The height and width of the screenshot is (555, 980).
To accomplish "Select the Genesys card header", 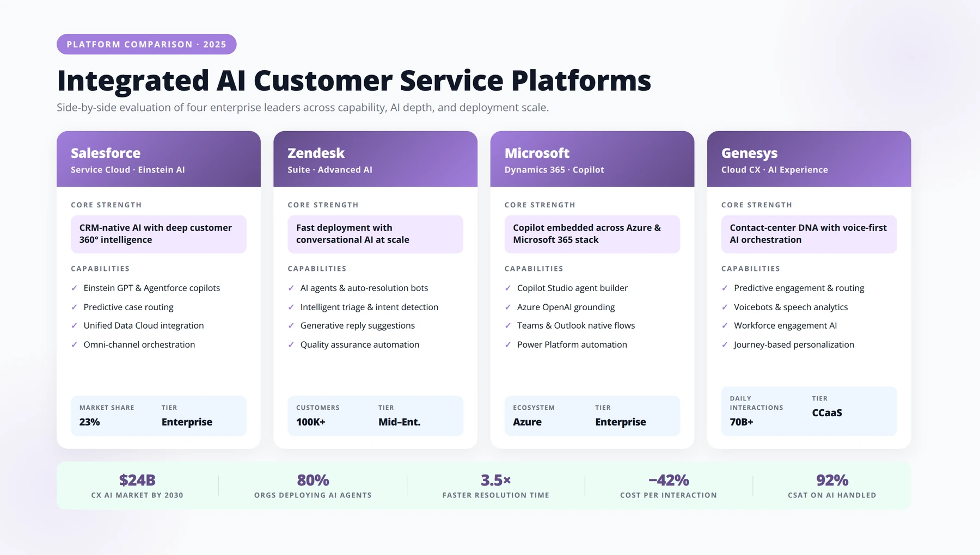I will click(x=809, y=159).
